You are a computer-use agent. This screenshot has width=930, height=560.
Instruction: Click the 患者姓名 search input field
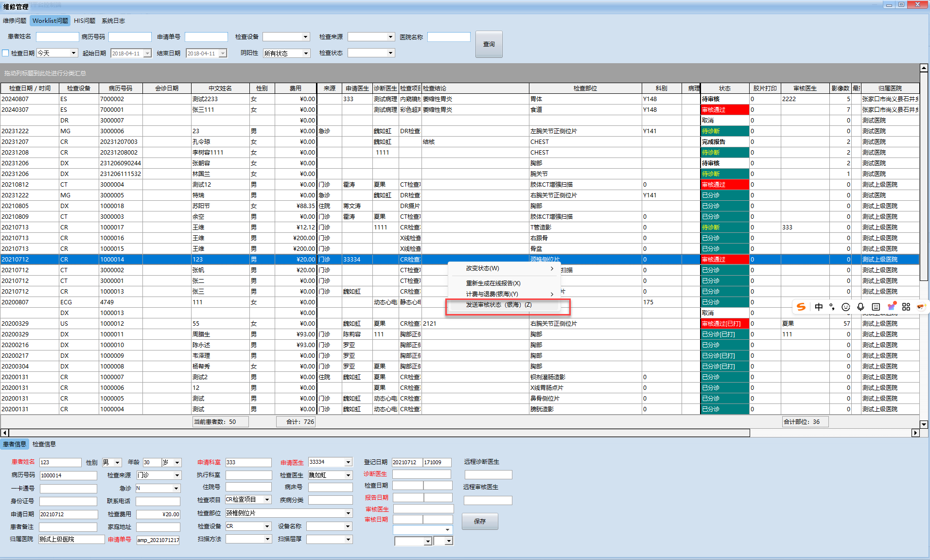[57, 37]
